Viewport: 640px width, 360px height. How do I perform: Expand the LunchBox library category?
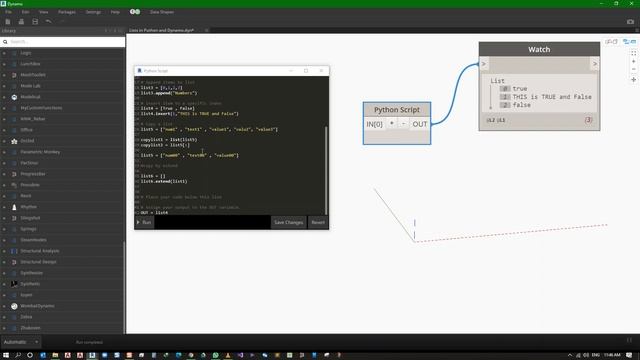[x=4, y=64]
